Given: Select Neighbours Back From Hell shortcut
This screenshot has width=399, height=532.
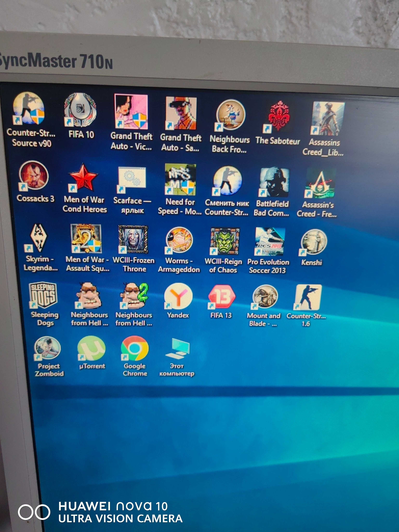Looking at the screenshot, I should pyautogui.click(x=230, y=115).
